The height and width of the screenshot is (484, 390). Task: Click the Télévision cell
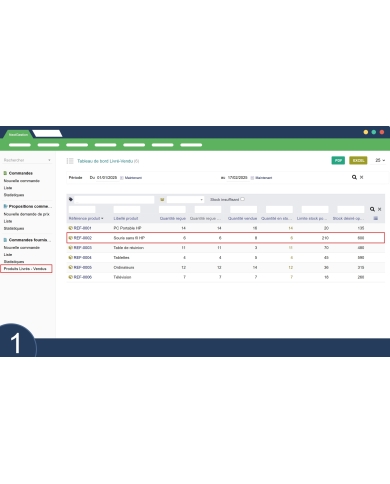coord(122,277)
